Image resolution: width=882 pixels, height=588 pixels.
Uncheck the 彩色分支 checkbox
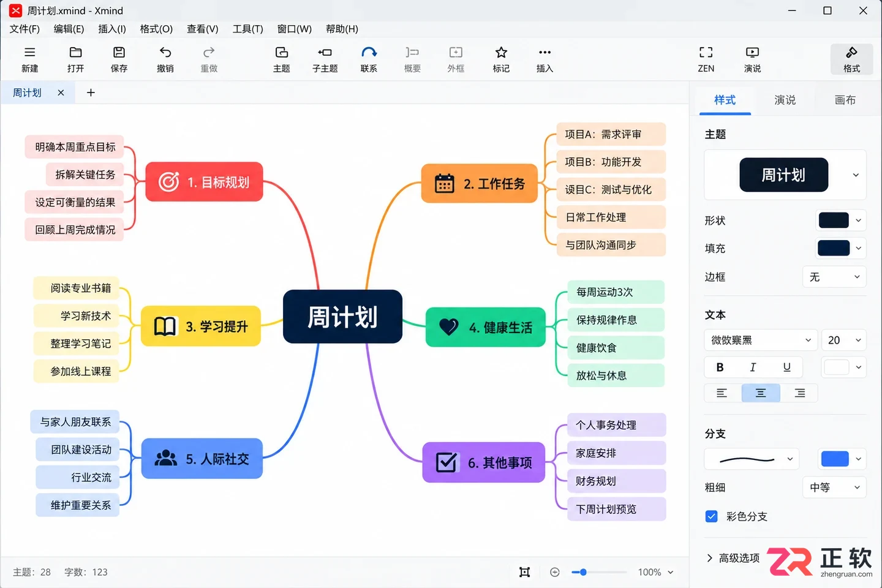711,516
